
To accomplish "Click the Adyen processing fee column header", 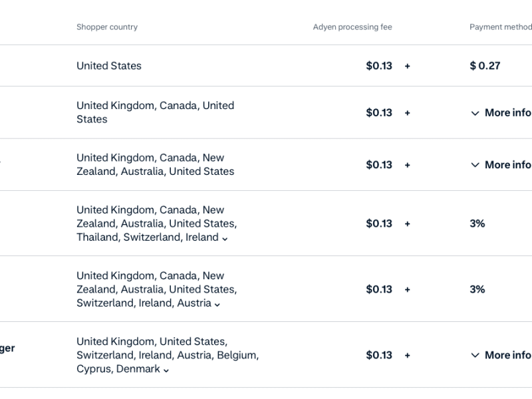I will (352, 27).
